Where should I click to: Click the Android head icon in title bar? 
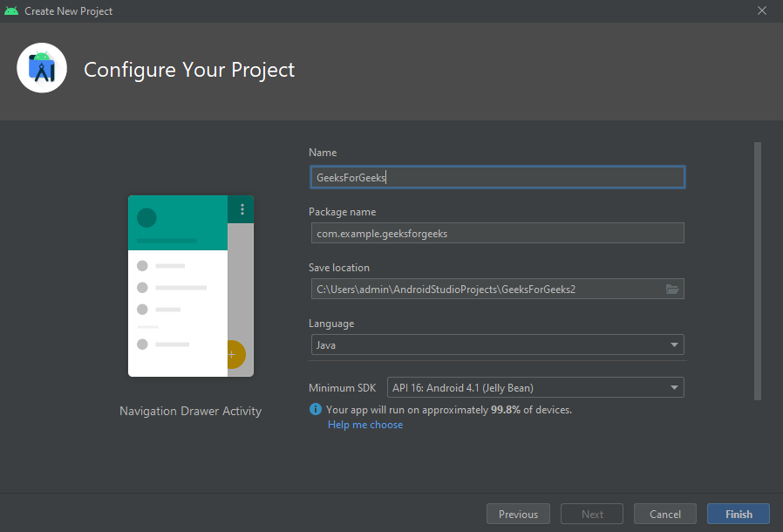coord(11,10)
